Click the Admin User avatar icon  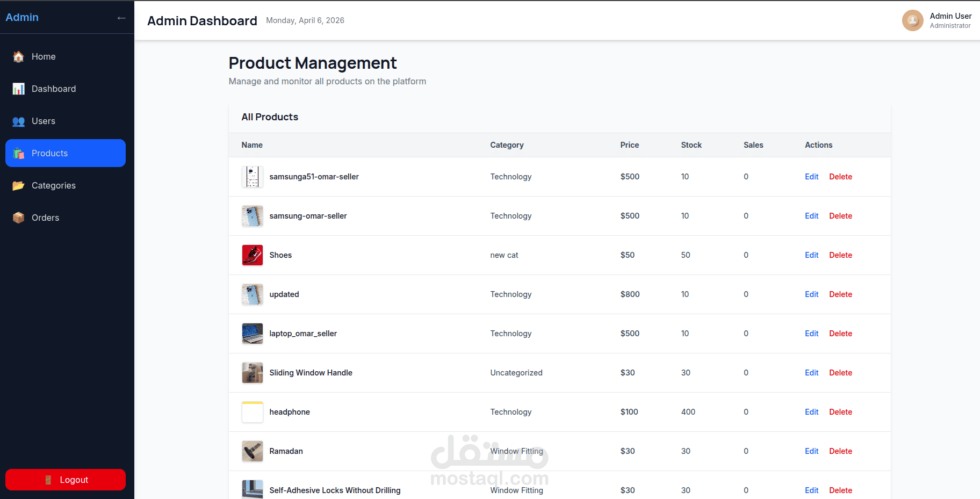tap(912, 20)
